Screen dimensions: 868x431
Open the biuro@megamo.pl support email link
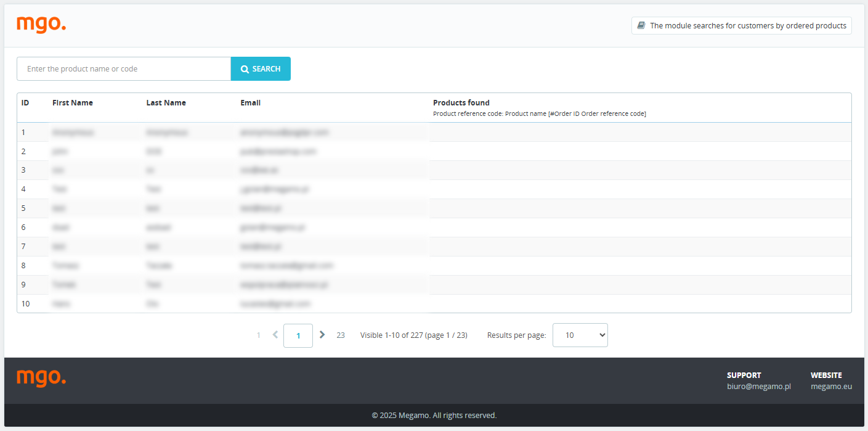pyautogui.click(x=758, y=387)
